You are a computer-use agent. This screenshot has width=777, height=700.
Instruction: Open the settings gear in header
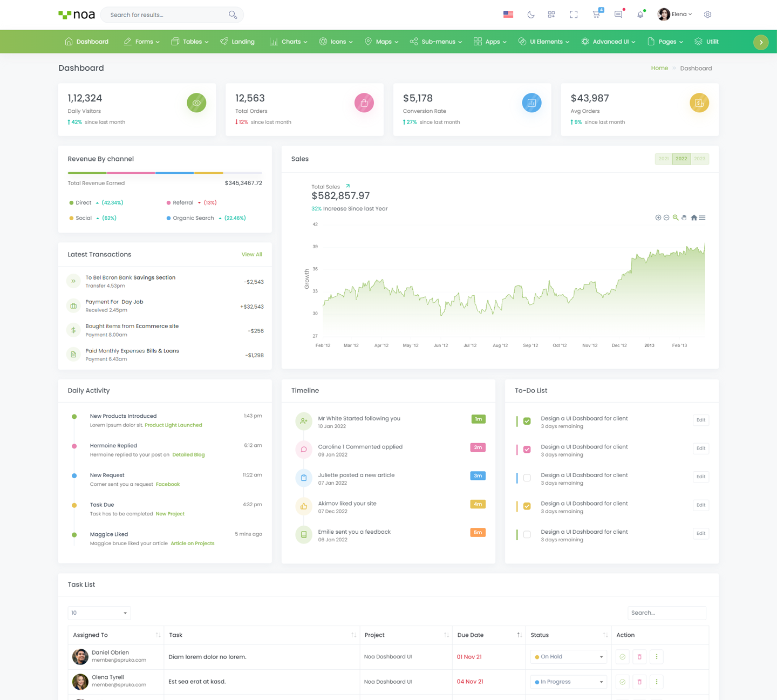(707, 15)
